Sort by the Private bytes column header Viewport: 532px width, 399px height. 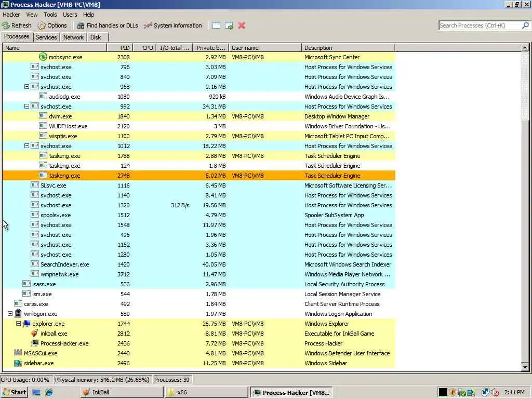(x=211, y=47)
